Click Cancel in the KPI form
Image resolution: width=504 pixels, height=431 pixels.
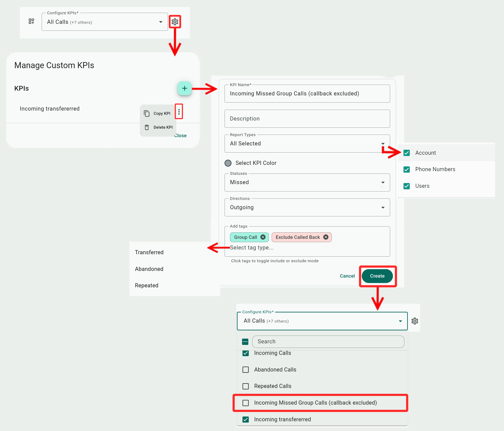click(347, 276)
